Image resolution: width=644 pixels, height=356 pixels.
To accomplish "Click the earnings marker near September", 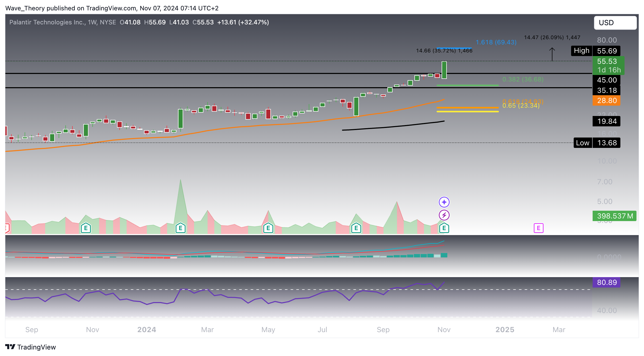I will (x=356, y=228).
